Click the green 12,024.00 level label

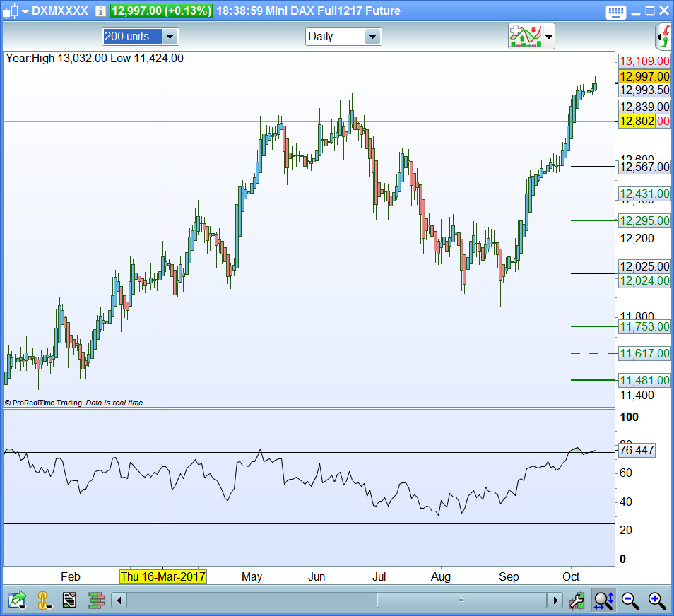[x=644, y=280]
